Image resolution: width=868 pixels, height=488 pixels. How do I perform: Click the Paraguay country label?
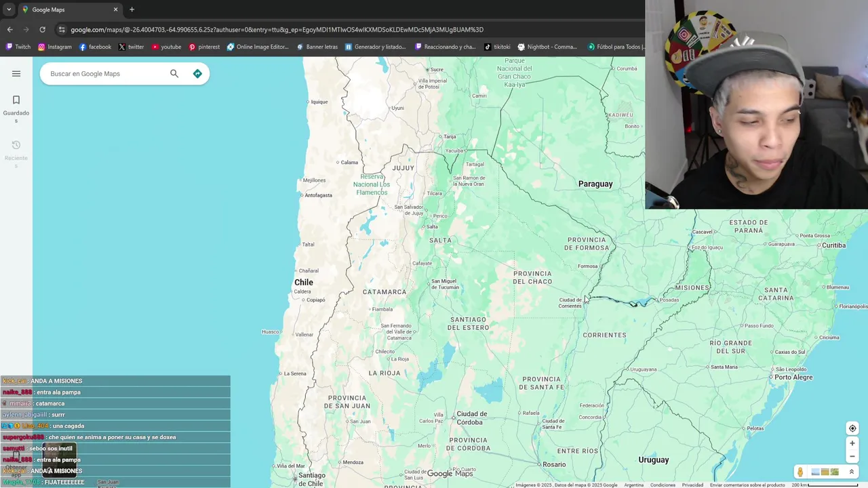point(595,184)
